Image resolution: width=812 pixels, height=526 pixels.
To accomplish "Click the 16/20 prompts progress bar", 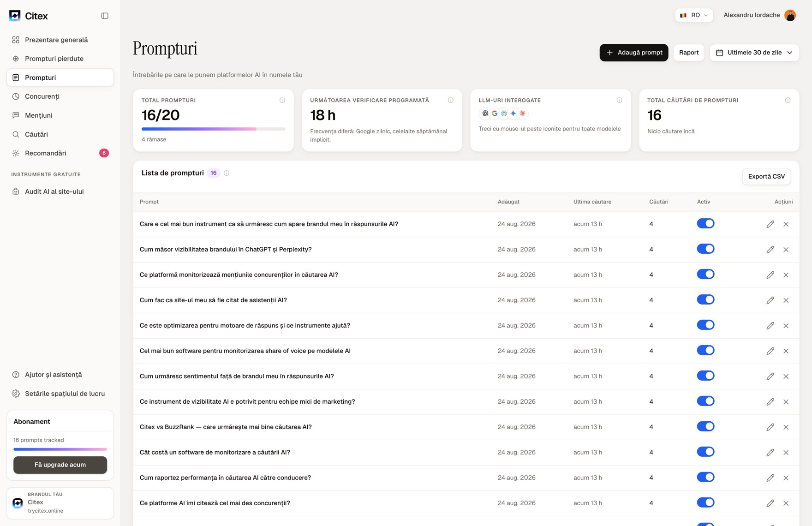I will [214, 129].
